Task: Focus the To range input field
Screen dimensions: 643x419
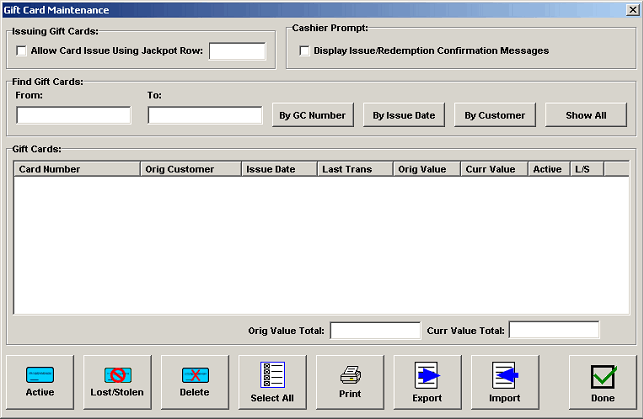Action: click(x=205, y=115)
